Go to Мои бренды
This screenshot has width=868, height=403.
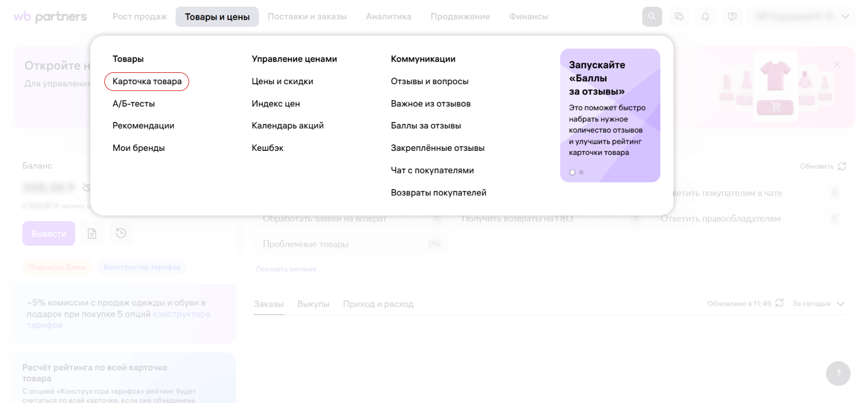138,148
